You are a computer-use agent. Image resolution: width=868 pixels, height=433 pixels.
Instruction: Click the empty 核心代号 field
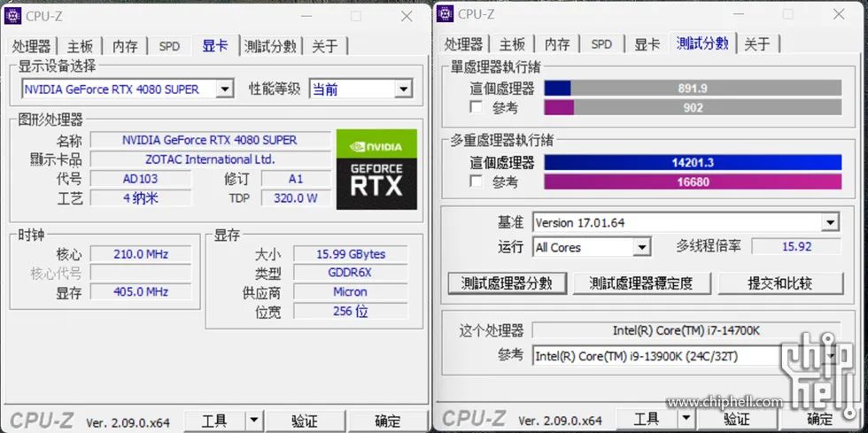pyautogui.click(x=141, y=273)
